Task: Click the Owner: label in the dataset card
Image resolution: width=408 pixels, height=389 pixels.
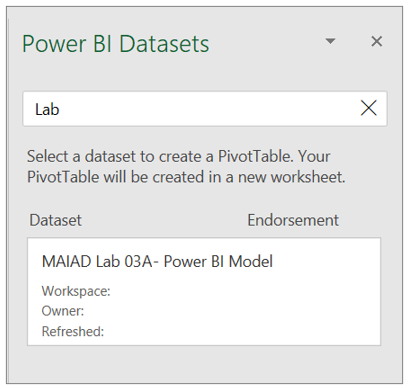Action: click(63, 311)
